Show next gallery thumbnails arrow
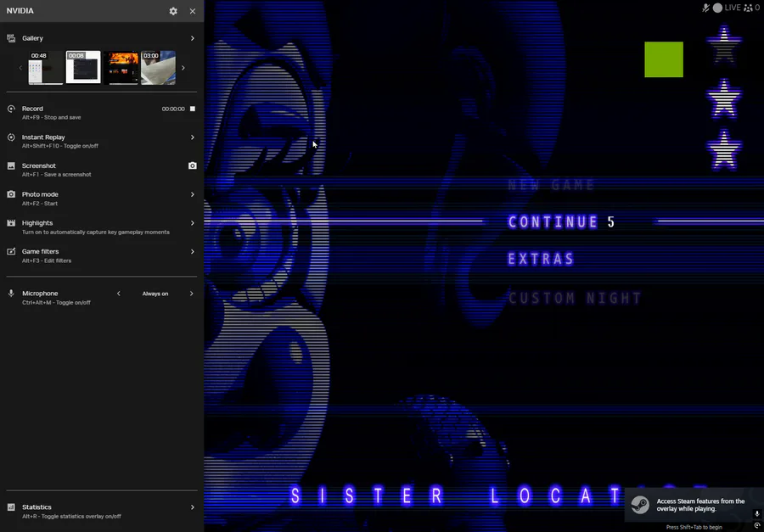This screenshot has width=764, height=532. click(x=183, y=68)
